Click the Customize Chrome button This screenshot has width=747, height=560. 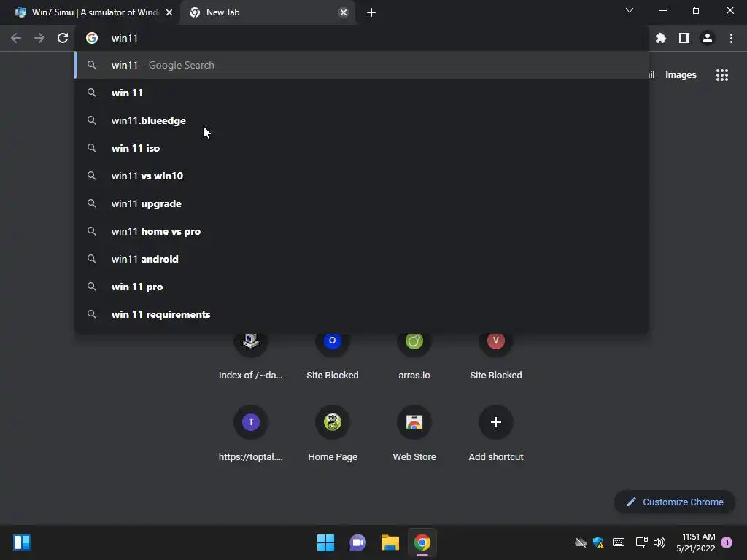coord(675,502)
